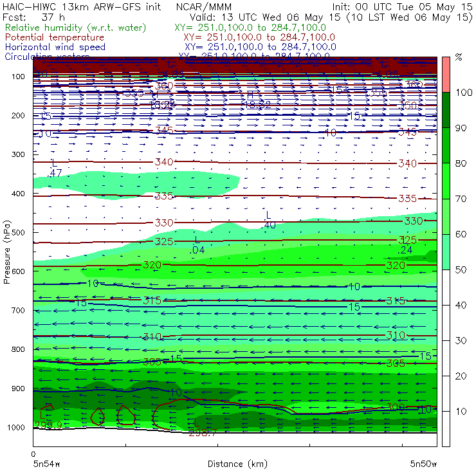Image resolution: width=476 pixels, height=476 pixels.
Task: Click the white colorbar segment between 30 and 40
Action: pyautogui.click(x=446, y=323)
